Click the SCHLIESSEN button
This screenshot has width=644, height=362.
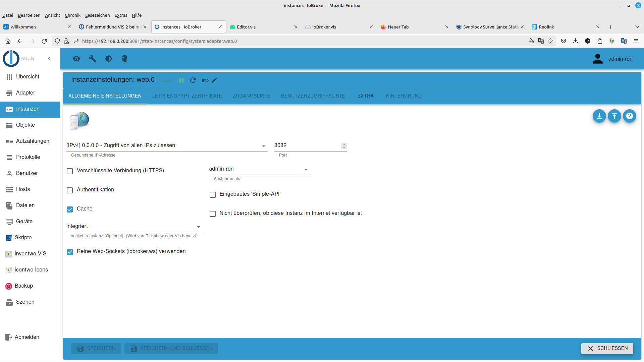point(607,348)
